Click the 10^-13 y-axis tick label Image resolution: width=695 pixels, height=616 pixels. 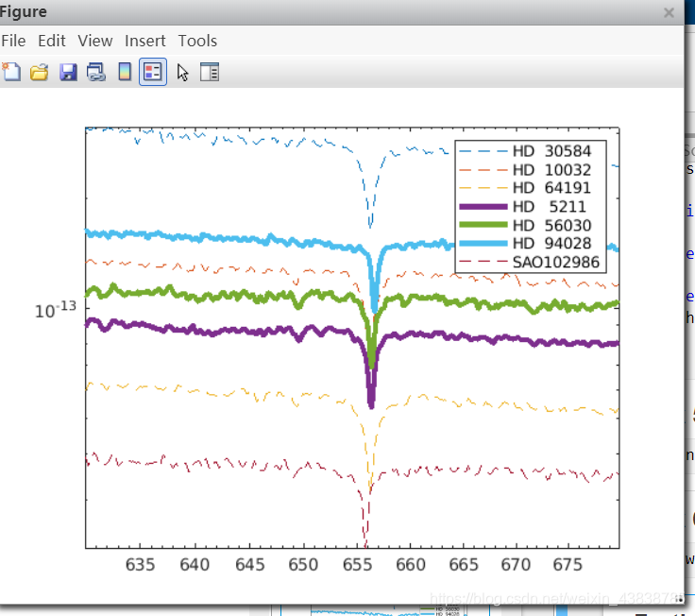(56, 311)
